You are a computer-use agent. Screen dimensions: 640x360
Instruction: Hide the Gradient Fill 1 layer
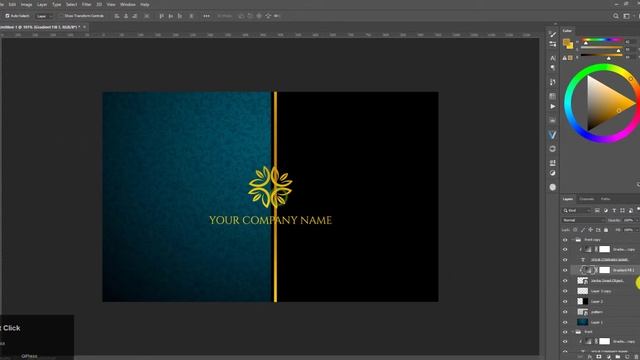(x=565, y=270)
